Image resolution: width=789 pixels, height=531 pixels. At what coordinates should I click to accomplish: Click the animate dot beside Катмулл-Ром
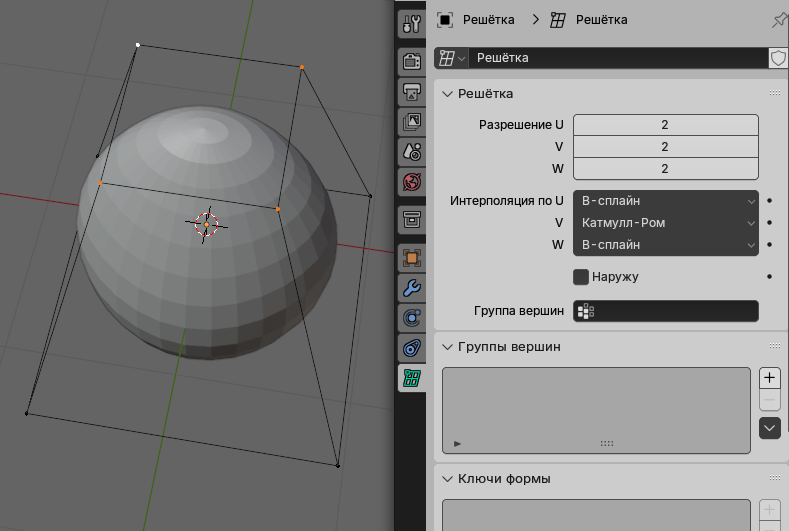(x=769, y=222)
